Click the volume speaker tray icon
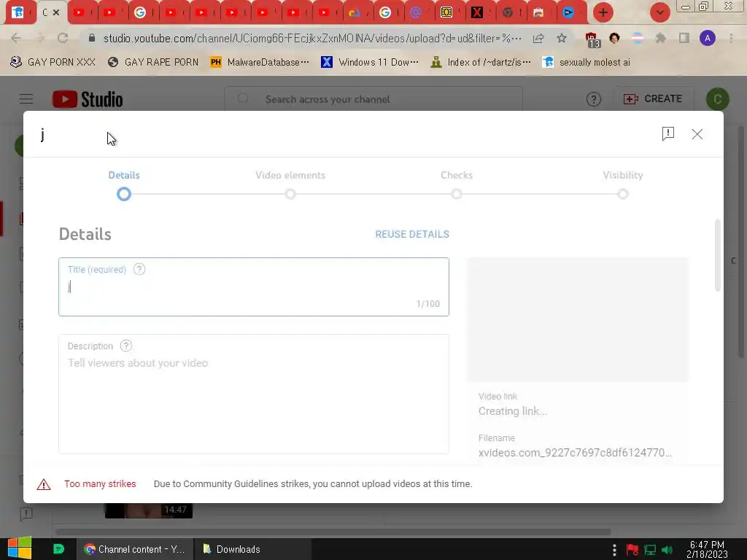Image resolution: width=747 pixels, height=560 pixels. coord(667,550)
